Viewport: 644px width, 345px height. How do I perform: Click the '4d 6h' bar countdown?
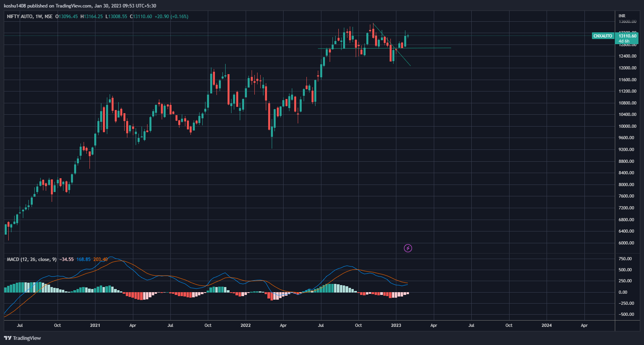pos(624,41)
